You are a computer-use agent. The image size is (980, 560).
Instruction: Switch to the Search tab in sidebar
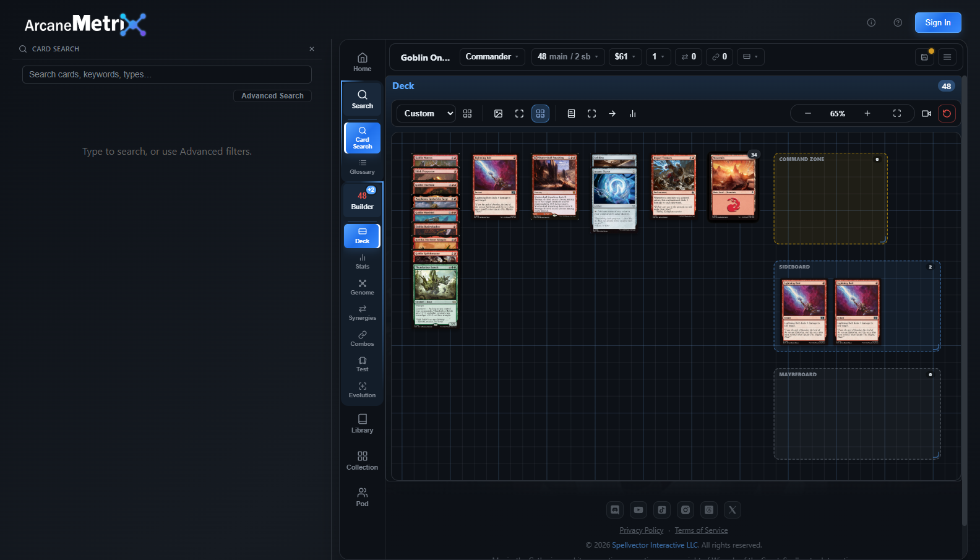coord(362,99)
